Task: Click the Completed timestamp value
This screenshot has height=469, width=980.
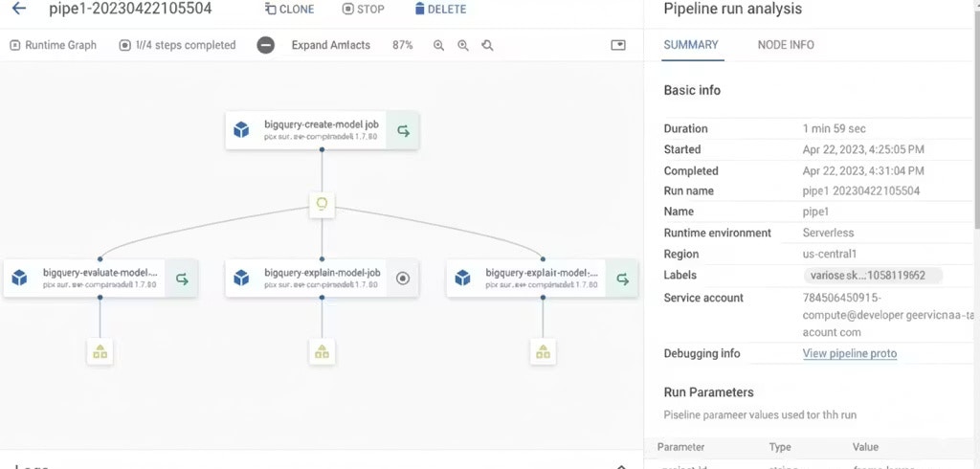Action: tap(863, 170)
